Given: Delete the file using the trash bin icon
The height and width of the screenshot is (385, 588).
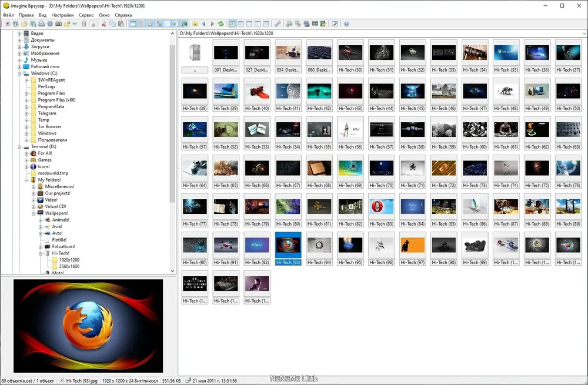Looking at the screenshot, I should [84, 24].
